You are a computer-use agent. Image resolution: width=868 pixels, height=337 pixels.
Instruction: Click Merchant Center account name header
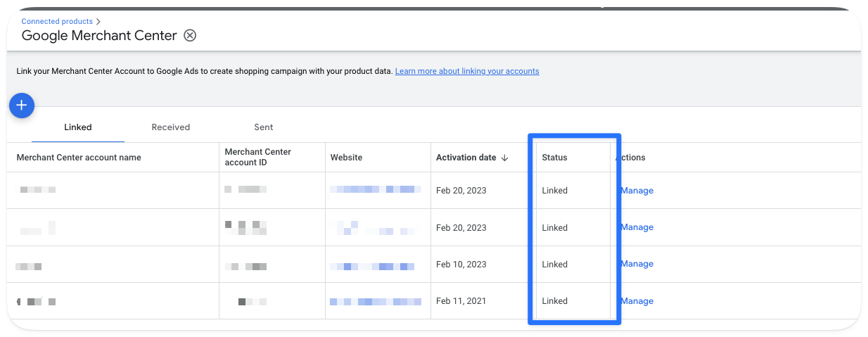tap(79, 158)
